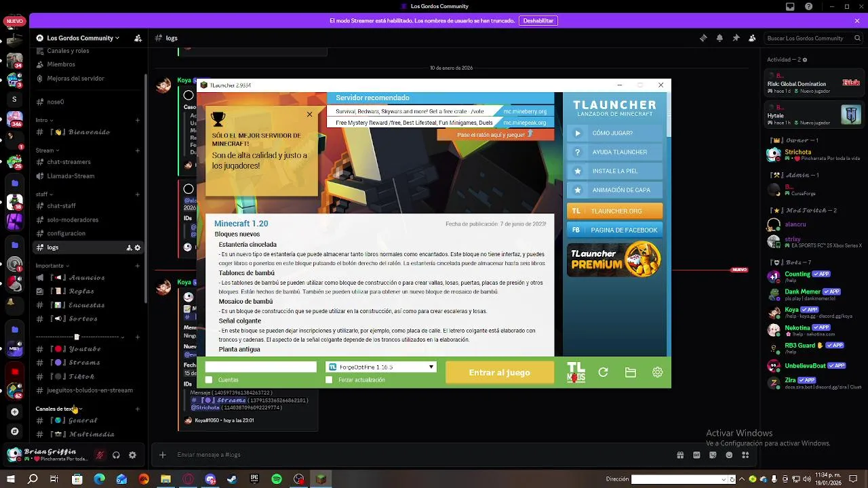Click mc.minepeak.org server address
Viewport: 868px width, 488px height.
525,123
